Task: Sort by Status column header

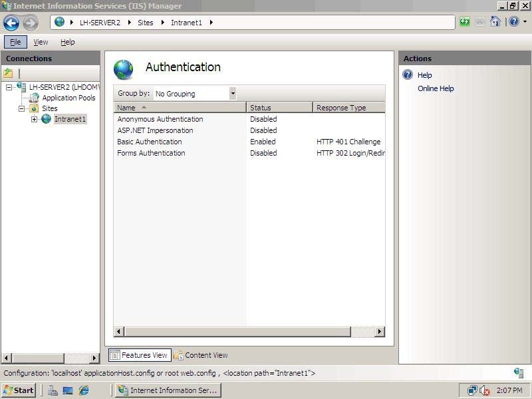Action: [279, 108]
